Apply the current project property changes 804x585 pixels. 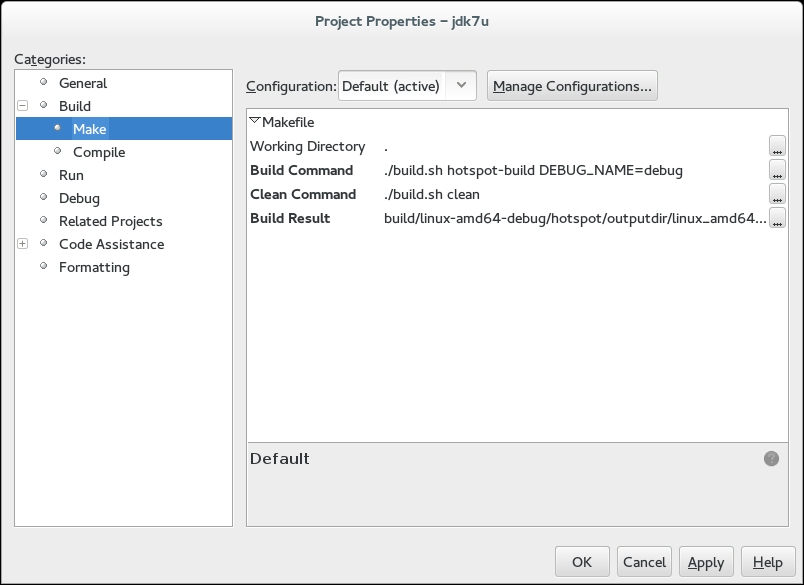point(706,561)
